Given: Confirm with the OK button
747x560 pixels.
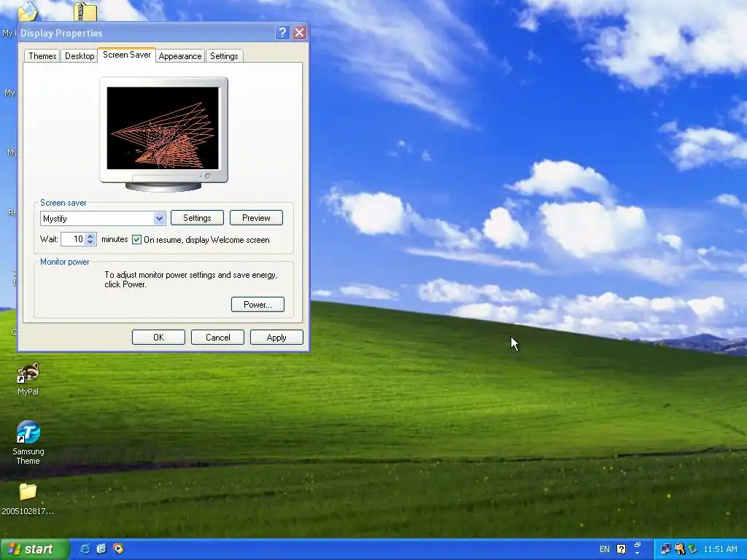Looking at the screenshot, I should coord(158,337).
